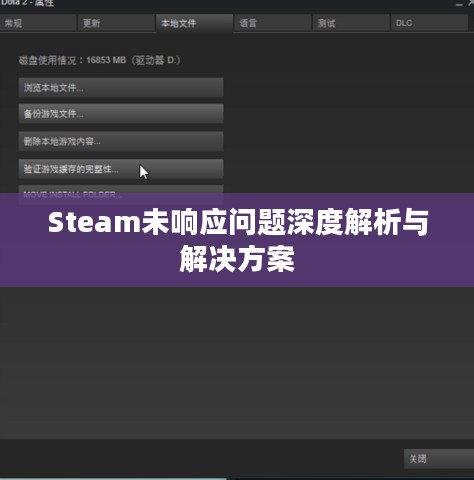Screen dimensions: 474x480
Task: Switch to the DLC tab
Action: (x=429, y=23)
